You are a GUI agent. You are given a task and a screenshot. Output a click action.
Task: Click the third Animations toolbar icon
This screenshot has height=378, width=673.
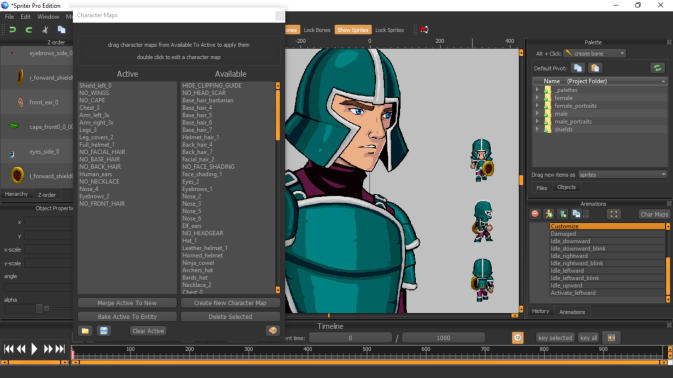563,214
